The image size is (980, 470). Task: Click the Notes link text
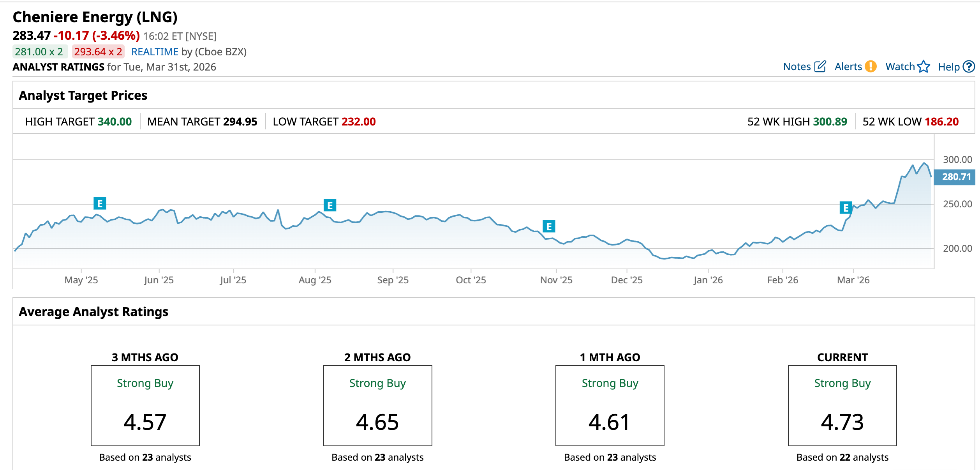click(x=797, y=67)
